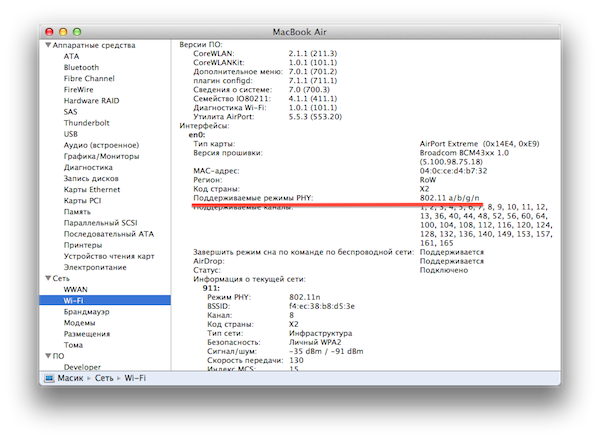Click the 802.11 a/b/g/n value

pyautogui.click(x=450, y=198)
